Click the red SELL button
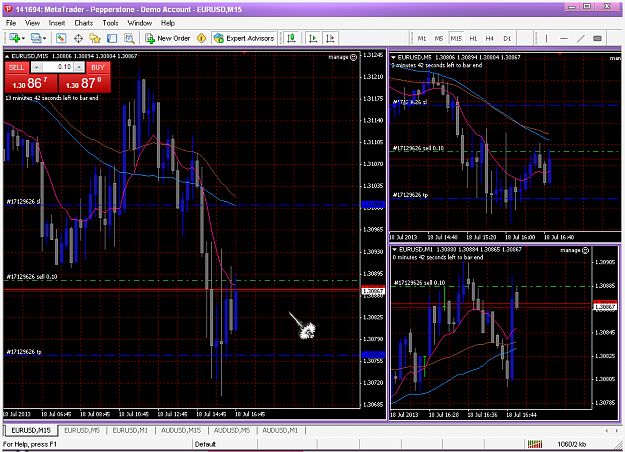 coord(16,67)
